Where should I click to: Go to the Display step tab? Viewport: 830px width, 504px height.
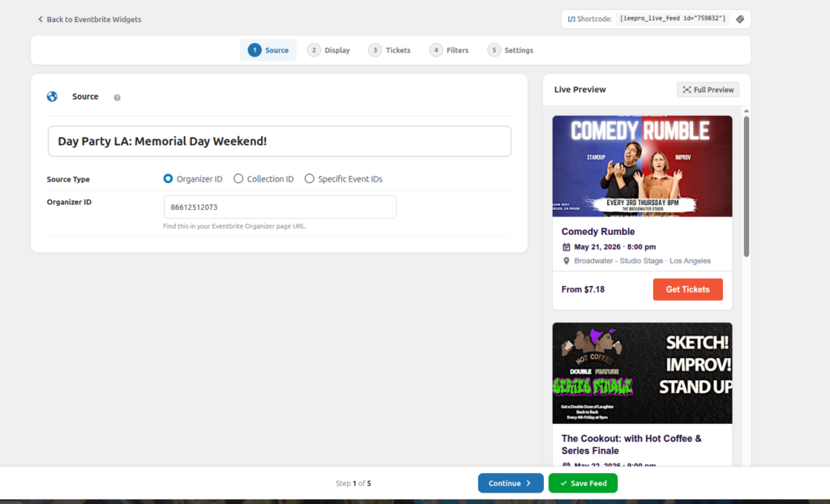329,50
